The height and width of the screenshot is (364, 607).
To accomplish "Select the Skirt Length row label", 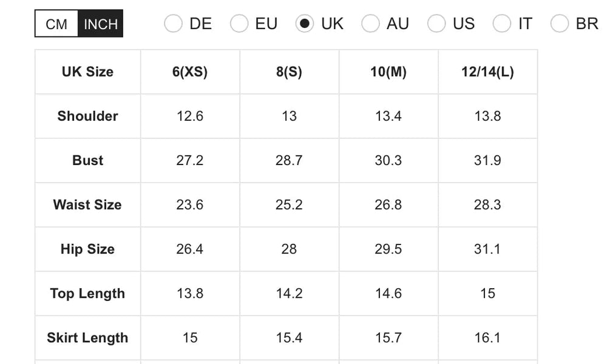I will click(87, 337).
